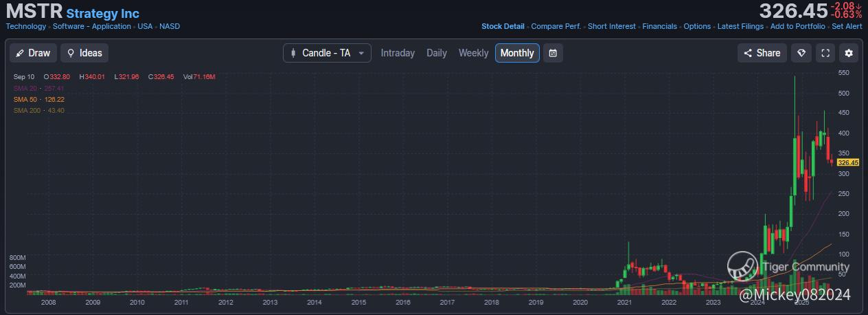
Task: Share the MSTR chart
Action: [762, 53]
